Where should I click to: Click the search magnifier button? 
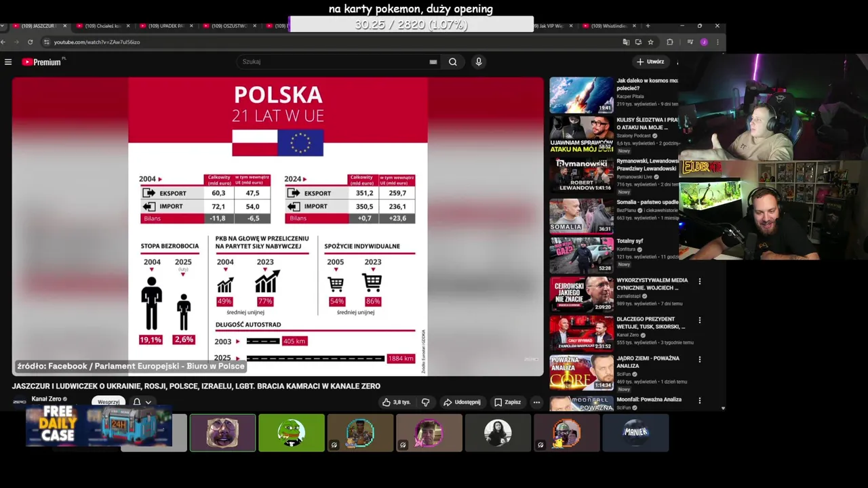pos(452,62)
